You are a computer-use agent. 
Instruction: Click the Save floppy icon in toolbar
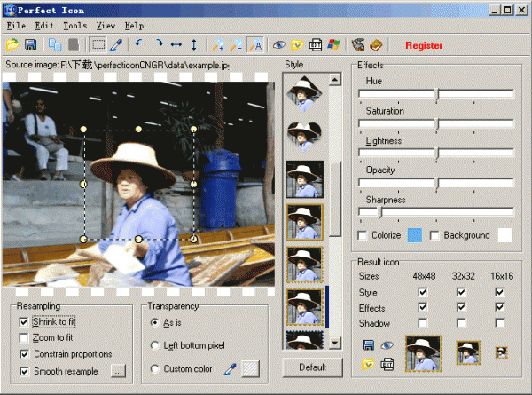coord(30,45)
